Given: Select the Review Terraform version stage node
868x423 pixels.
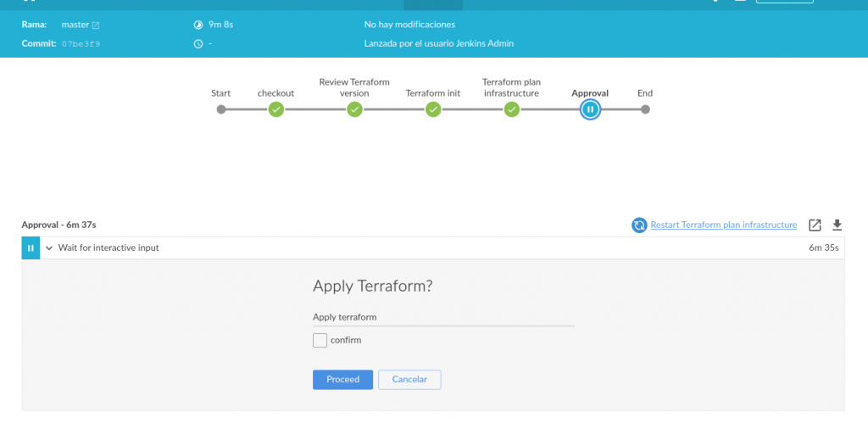Looking at the screenshot, I should point(354,109).
